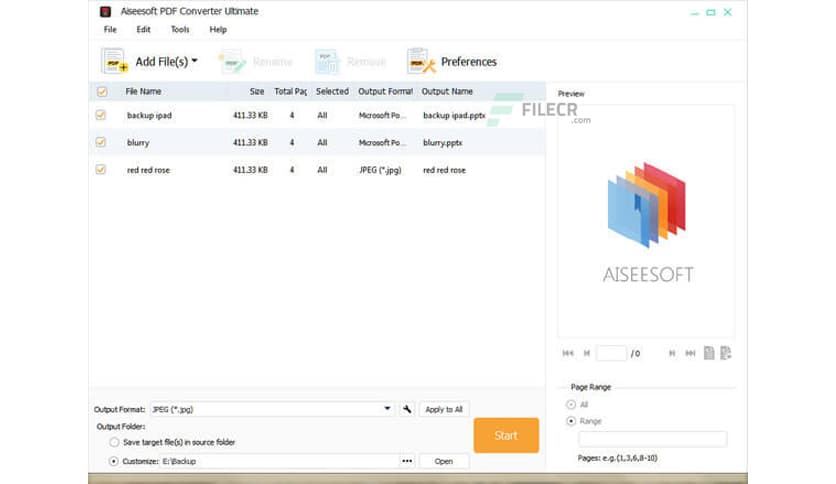Click blurry.pptx output name cell
The image size is (836, 484).
tap(443, 142)
